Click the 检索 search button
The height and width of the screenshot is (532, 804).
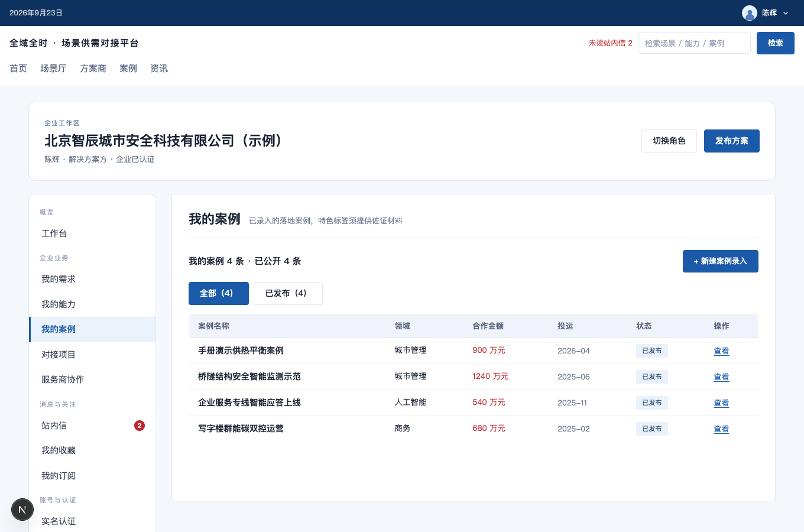(x=776, y=43)
